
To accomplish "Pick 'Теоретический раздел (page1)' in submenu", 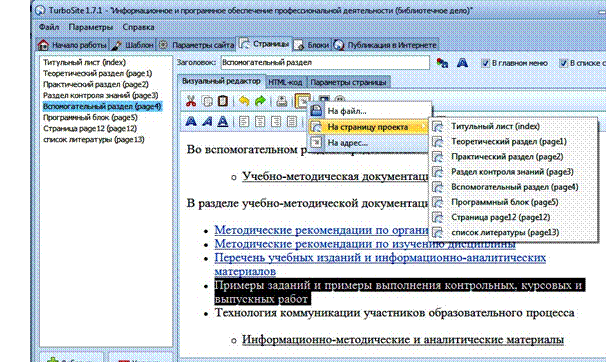I will coord(513,141).
